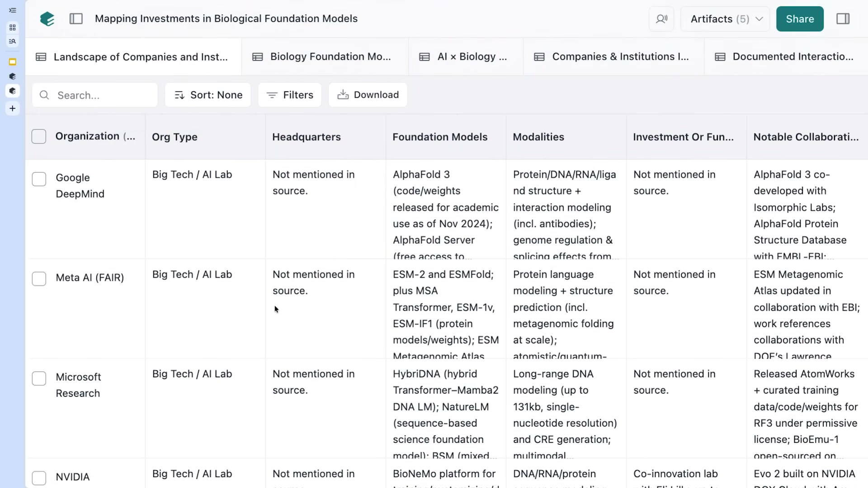Click the Co-innovation lab investment cell in NVIDIA row
The image size is (868, 488).
(686, 474)
